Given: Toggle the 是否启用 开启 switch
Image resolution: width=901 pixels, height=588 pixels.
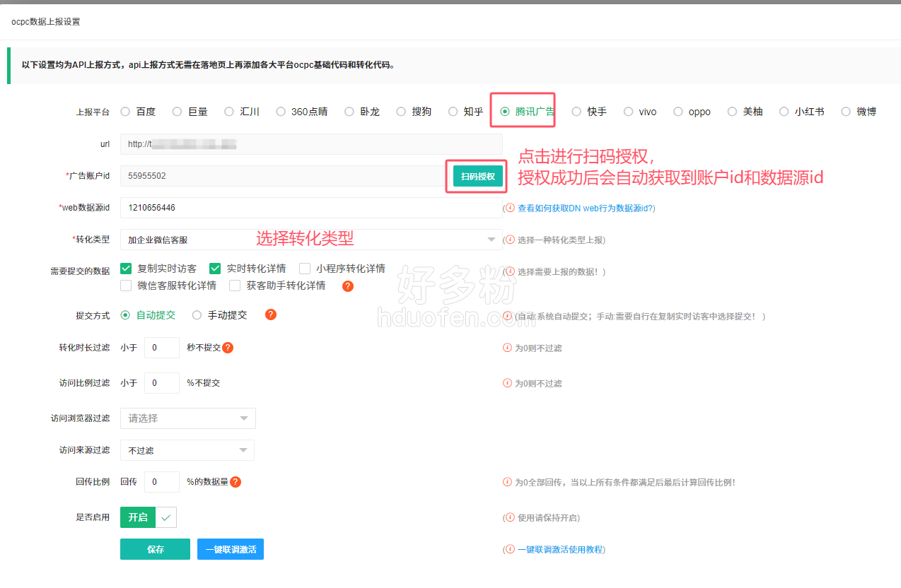Looking at the screenshot, I should (x=148, y=517).
